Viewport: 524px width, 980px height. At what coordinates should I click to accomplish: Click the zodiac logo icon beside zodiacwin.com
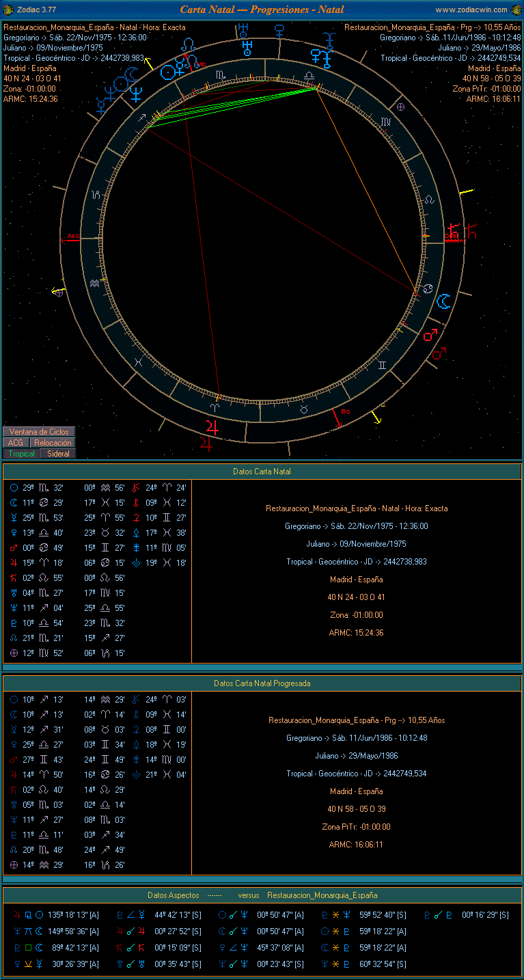coord(515,10)
